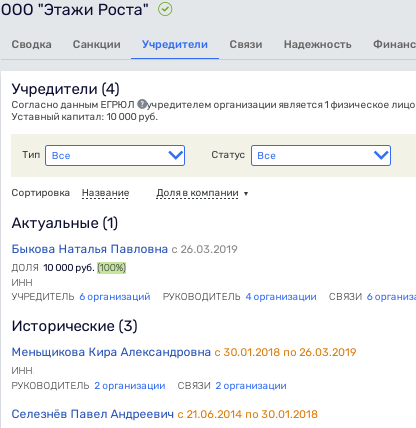Open Быкова's 4 организации руководитель link
The height and width of the screenshot is (428, 416).
coord(281,297)
